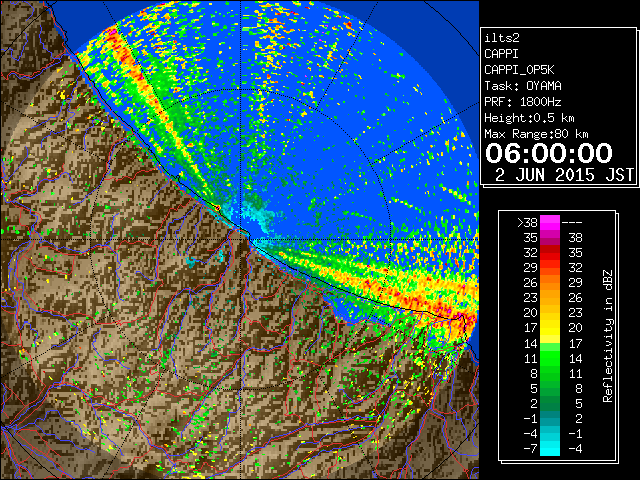This screenshot has width=640, height=480.
Task: Click the green 8 dBZ legend band
Action: [x=550, y=373]
